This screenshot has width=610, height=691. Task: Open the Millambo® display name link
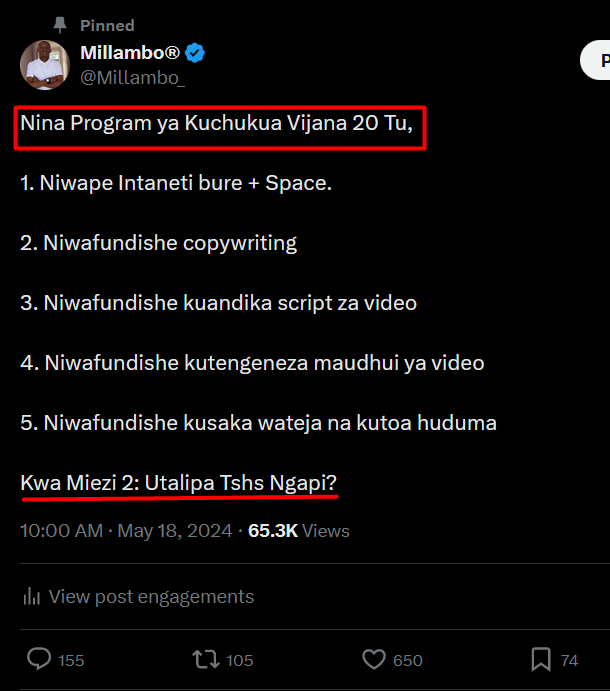pyautogui.click(x=130, y=53)
